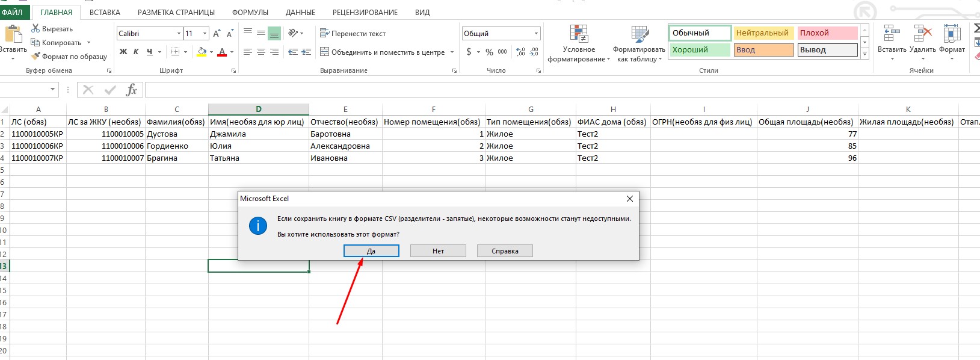
Task: Close the Microsoft Excel dialog
Action: [629, 199]
